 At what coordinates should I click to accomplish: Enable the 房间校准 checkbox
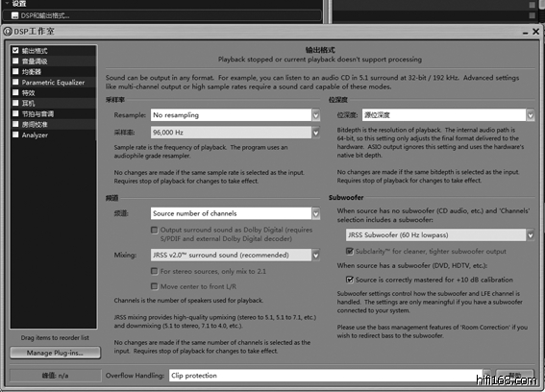click(x=15, y=124)
